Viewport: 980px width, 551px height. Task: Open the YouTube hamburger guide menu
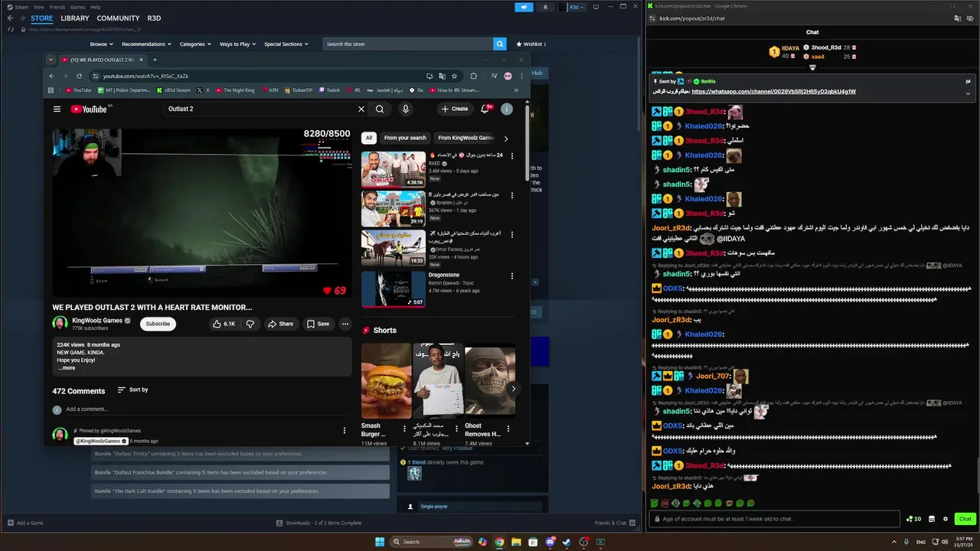pyautogui.click(x=57, y=109)
